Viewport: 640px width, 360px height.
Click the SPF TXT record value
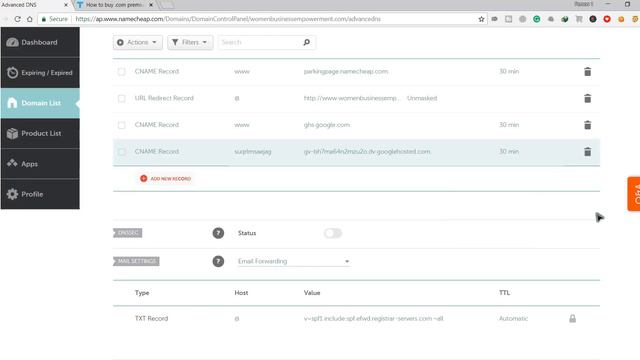[373, 318]
